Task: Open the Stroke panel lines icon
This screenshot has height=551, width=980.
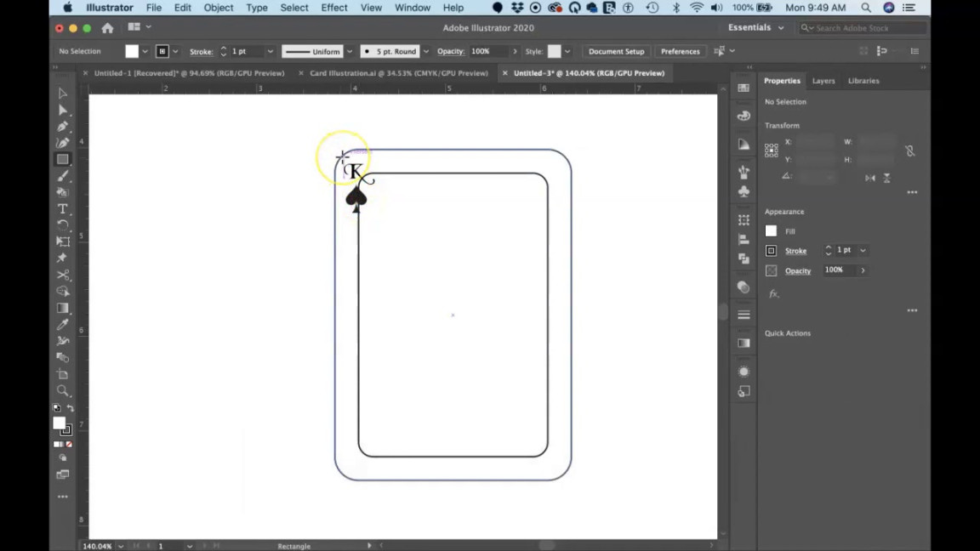Action: pyautogui.click(x=744, y=315)
